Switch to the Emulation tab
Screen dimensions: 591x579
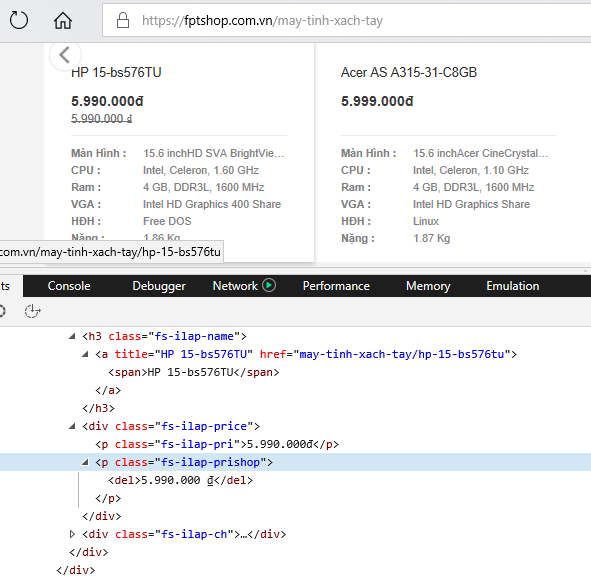(x=513, y=286)
